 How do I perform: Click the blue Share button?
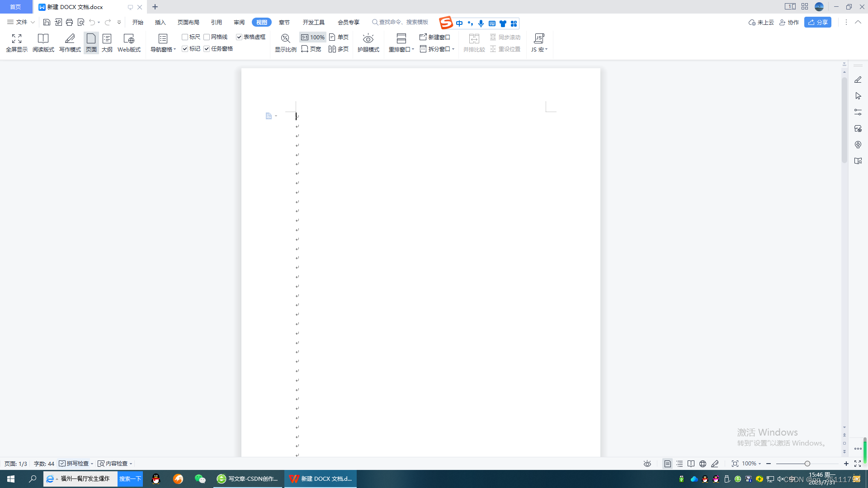click(817, 22)
